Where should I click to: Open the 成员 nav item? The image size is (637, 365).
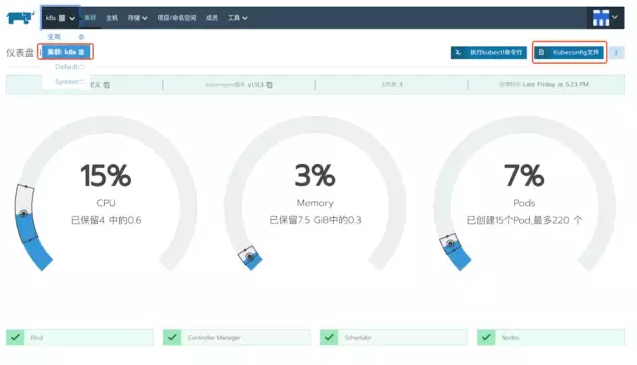[x=212, y=18]
